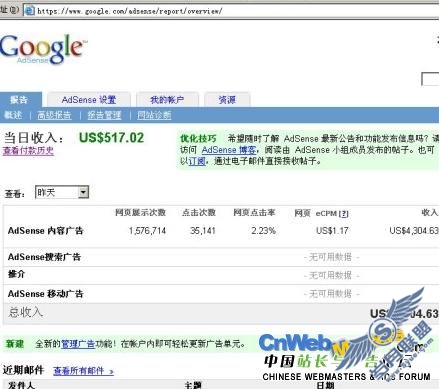Screen dimensions: 439x389
Task: Open the AdSense 博客 link
Action: (x=229, y=150)
